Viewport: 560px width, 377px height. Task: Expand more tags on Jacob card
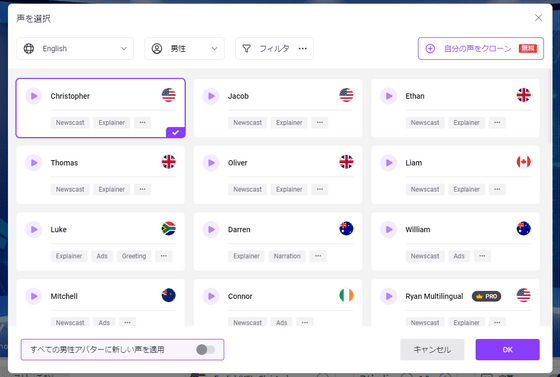[320, 122]
